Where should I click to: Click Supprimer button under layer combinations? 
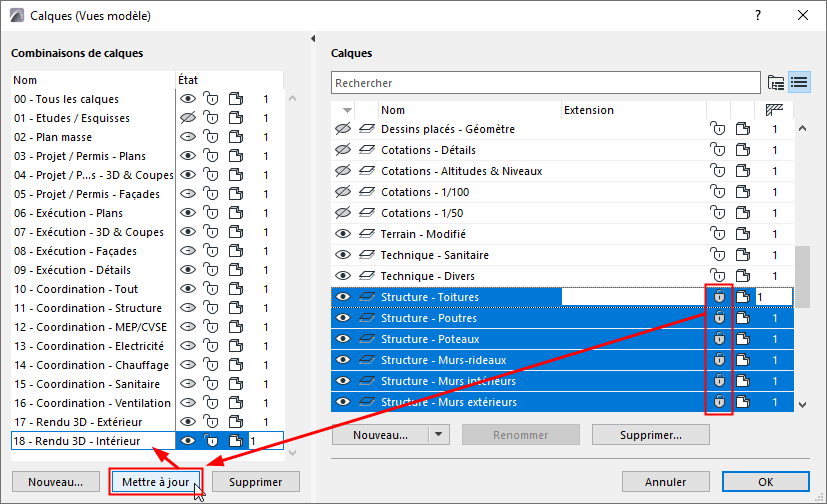point(256,482)
